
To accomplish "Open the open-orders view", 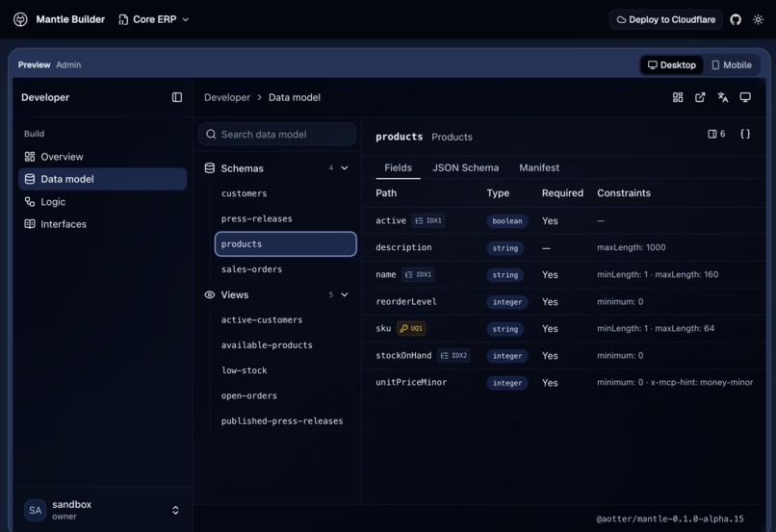I will click(x=286, y=395).
